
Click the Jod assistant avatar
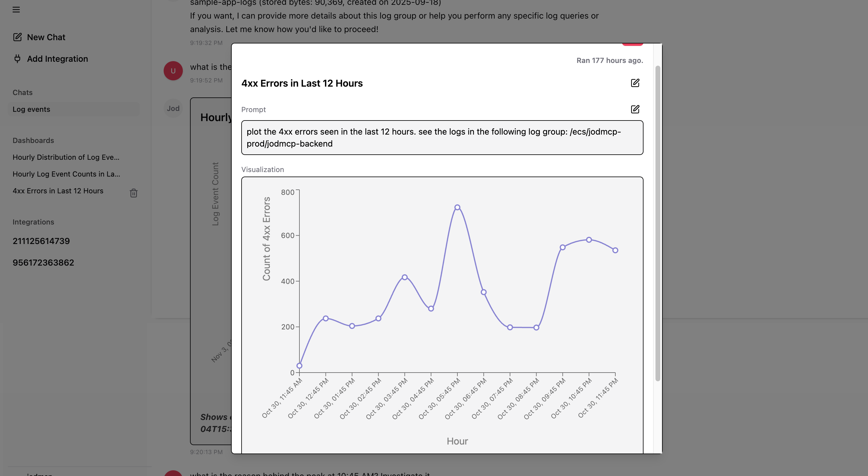(x=173, y=108)
